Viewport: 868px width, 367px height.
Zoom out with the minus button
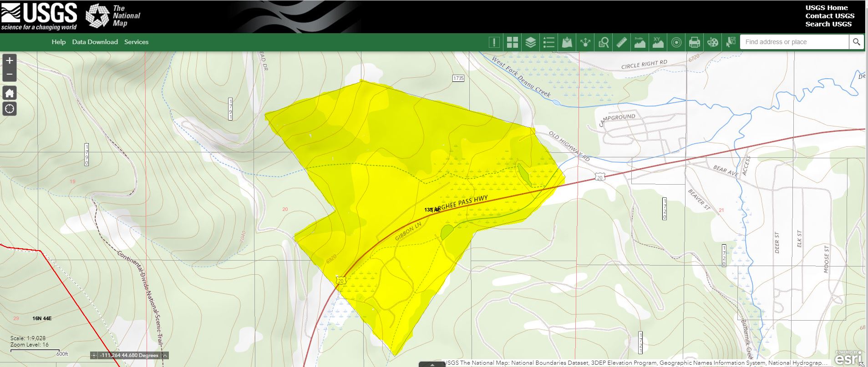[x=10, y=75]
